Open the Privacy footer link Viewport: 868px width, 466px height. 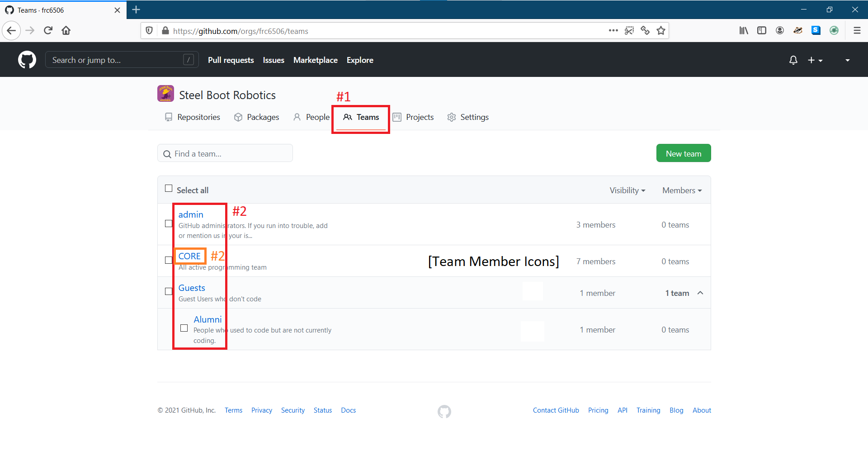click(x=262, y=410)
